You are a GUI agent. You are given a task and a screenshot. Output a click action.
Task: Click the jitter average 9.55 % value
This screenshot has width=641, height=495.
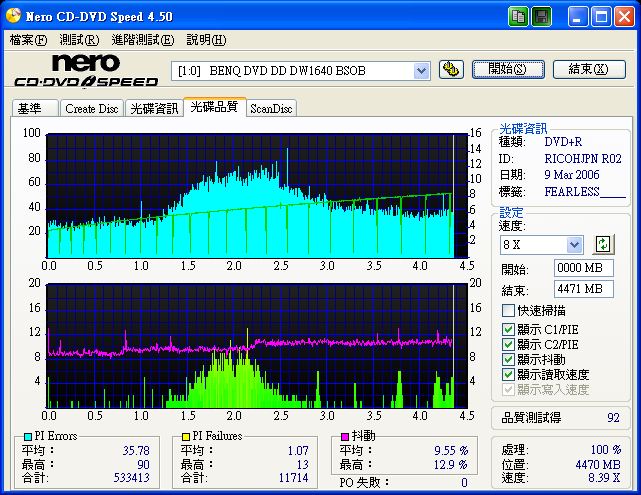tap(451, 451)
